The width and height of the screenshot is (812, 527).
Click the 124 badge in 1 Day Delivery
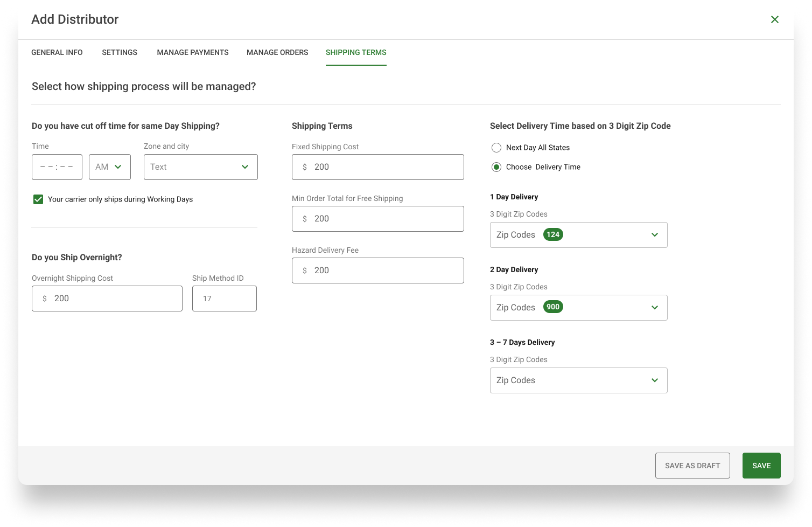click(553, 234)
